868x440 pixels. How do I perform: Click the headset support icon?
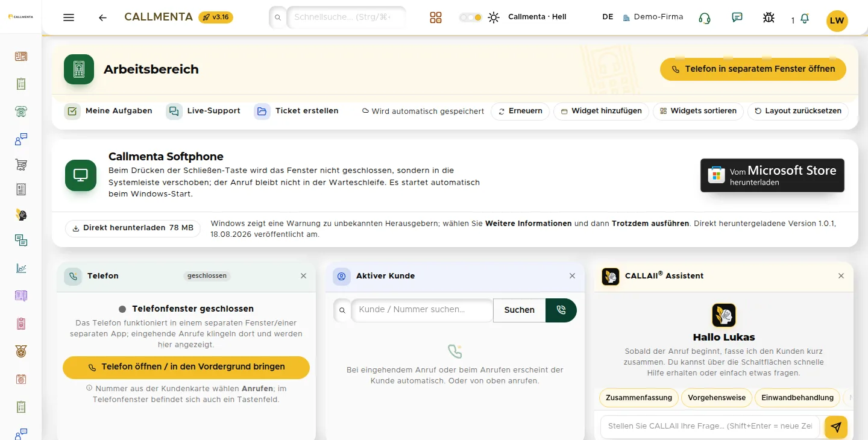[x=704, y=17]
